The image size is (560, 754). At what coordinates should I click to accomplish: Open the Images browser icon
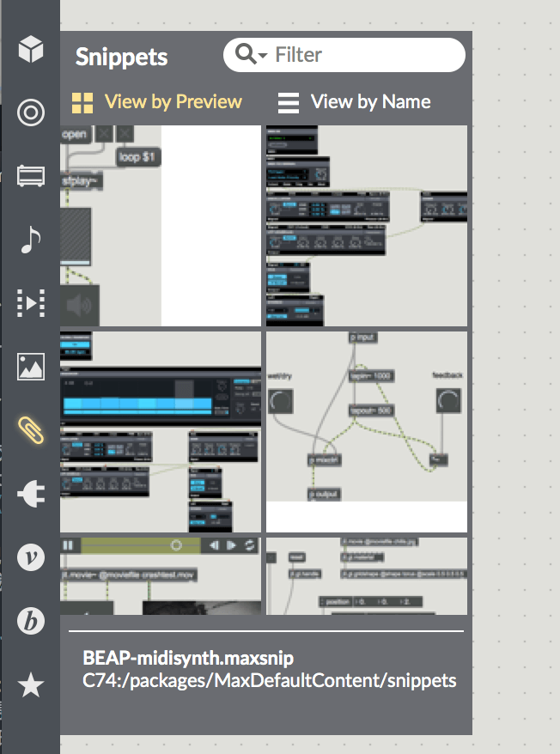point(31,367)
